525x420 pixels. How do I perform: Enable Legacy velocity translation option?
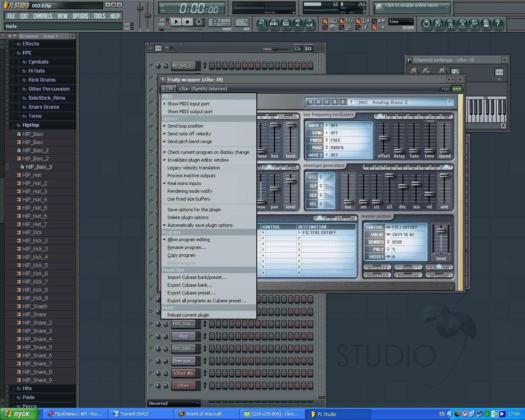[x=194, y=168]
